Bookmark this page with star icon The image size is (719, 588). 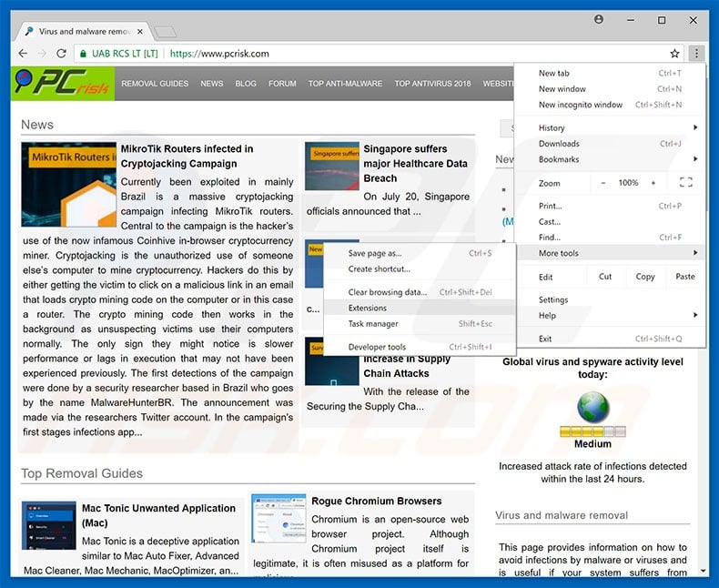pos(674,54)
